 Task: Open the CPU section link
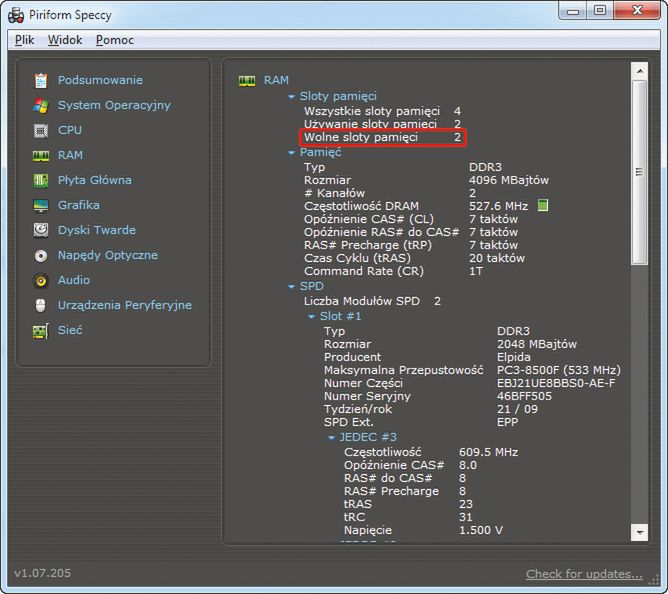click(x=70, y=130)
